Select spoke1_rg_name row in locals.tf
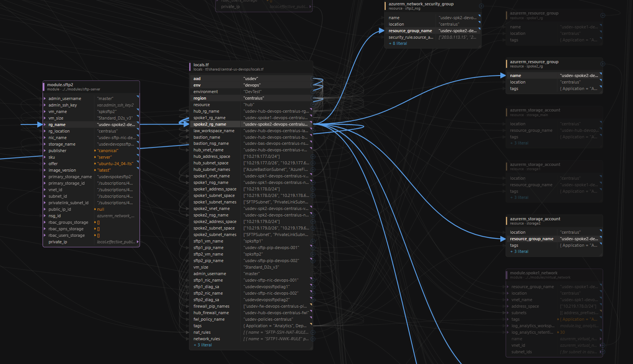This screenshot has width=633, height=364. coord(252,118)
